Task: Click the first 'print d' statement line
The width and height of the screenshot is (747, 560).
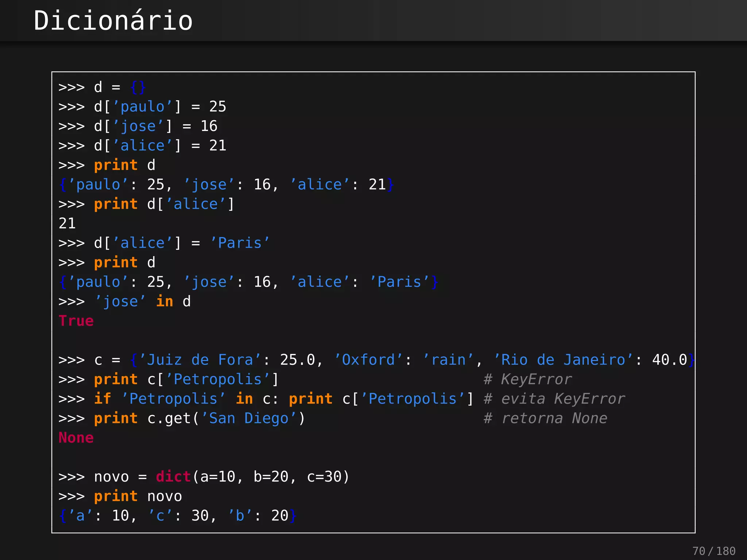Action: (107, 165)
